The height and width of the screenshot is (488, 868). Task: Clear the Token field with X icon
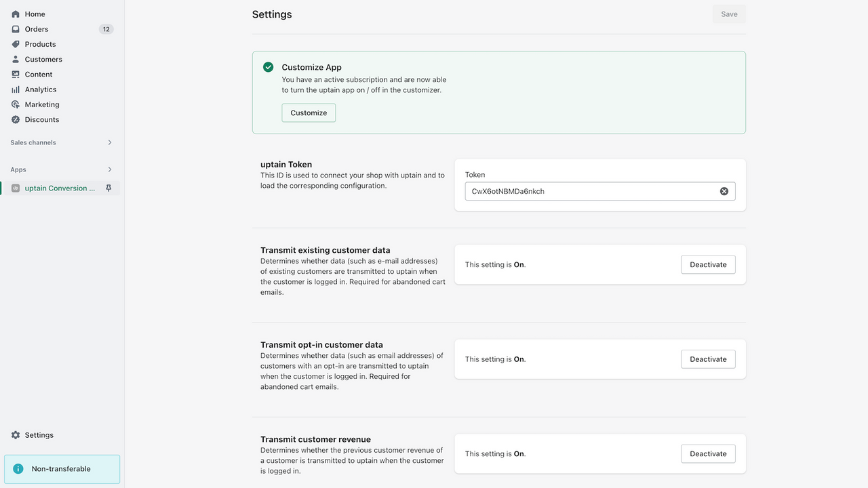(724, 191)
